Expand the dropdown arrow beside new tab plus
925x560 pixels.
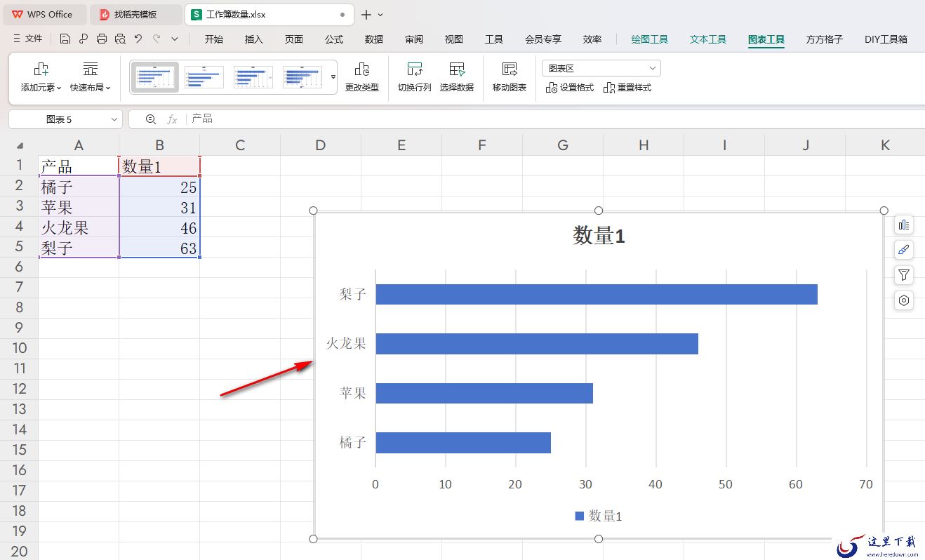click(381, 15)
